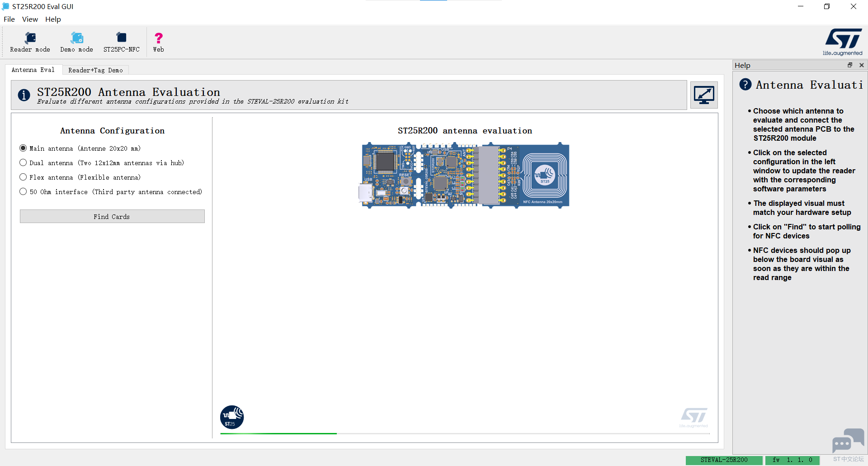Screen dimensions: 868x466
Task: Open the View menu
Action: [30, 19]
